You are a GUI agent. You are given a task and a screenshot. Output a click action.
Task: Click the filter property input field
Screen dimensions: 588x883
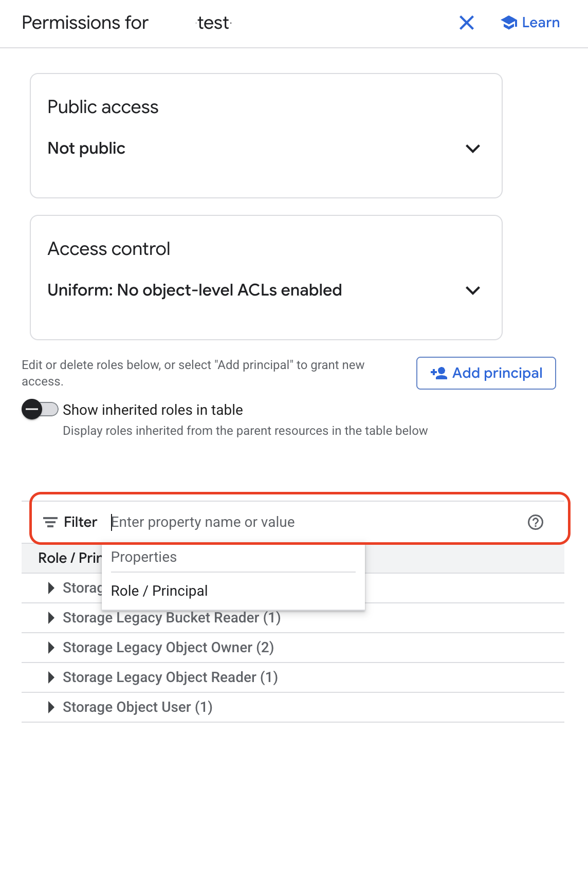click(x=308, y=522)
